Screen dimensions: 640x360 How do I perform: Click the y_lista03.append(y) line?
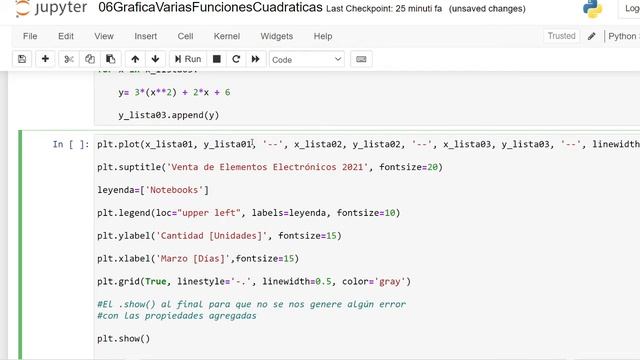click(169, 115)
